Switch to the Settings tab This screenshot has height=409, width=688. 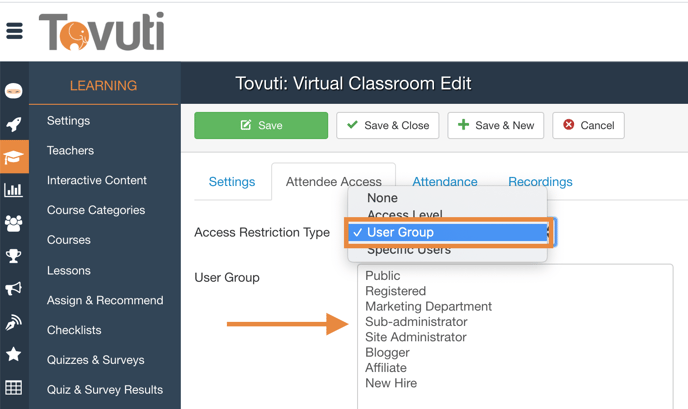(x=232, y=182)
